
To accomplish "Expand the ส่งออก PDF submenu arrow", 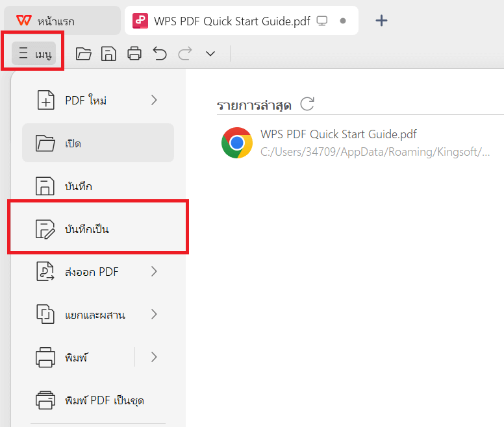I will click(154, 272).
